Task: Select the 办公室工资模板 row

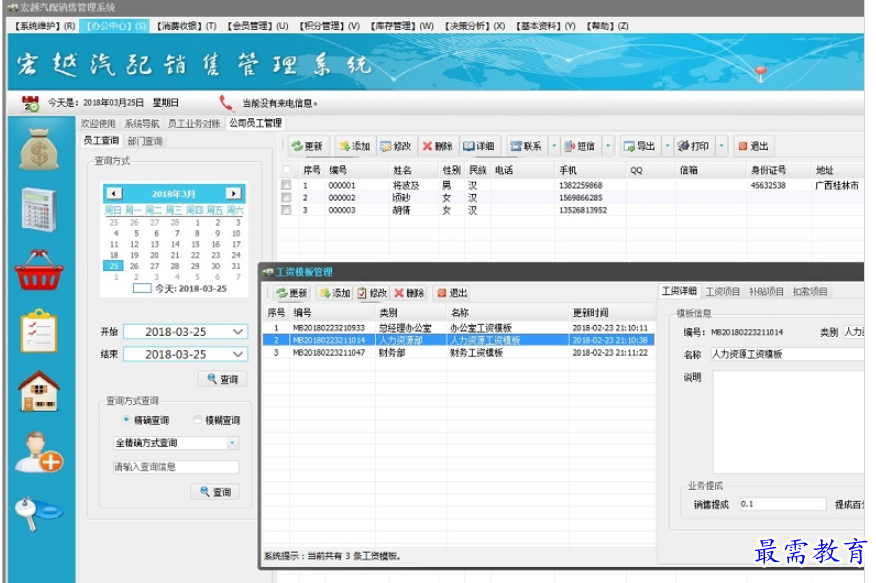Action: 458,328
